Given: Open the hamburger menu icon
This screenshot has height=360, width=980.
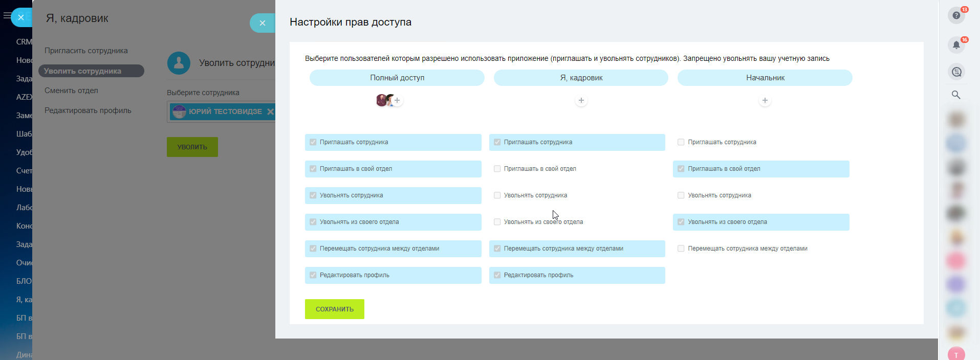Looking at the screenshot, I should click(7, 16).
